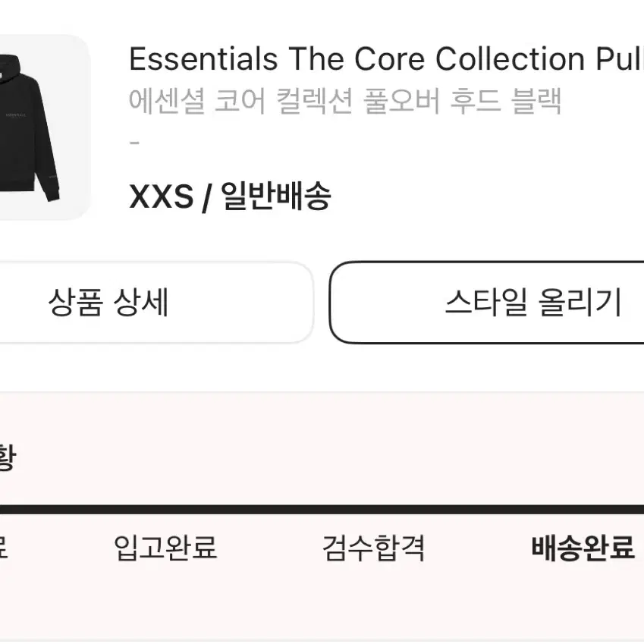
Task: Click the XXS size label
Action: click(x=162, y=196)
